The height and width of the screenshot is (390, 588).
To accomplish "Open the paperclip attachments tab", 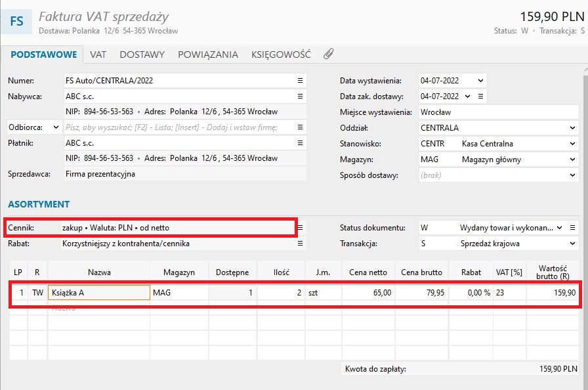I will coord(329,54).
